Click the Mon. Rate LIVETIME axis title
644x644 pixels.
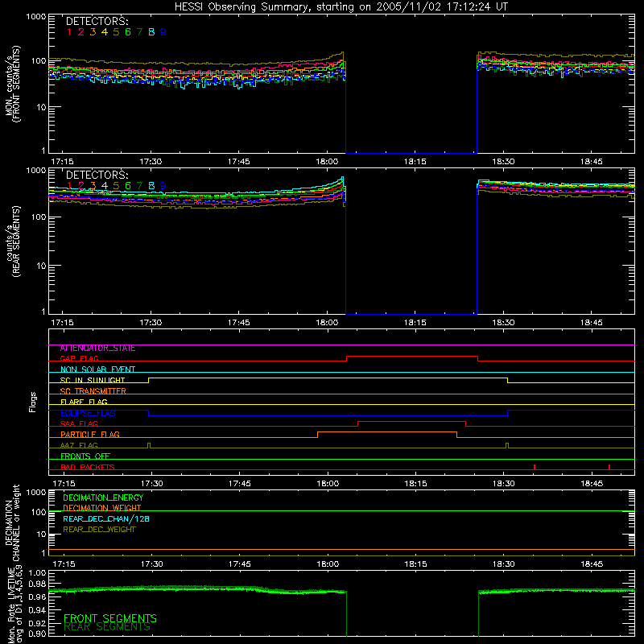15,605
